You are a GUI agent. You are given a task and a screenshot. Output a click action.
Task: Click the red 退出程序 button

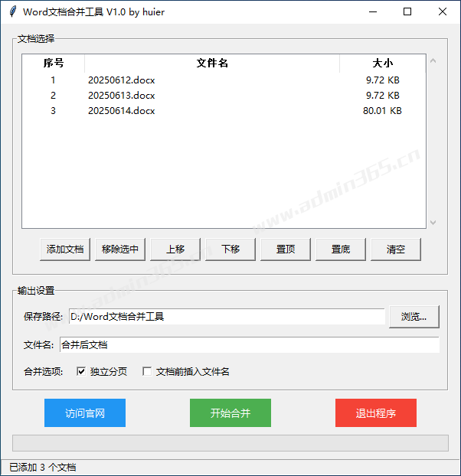click(x=376, y=412)
